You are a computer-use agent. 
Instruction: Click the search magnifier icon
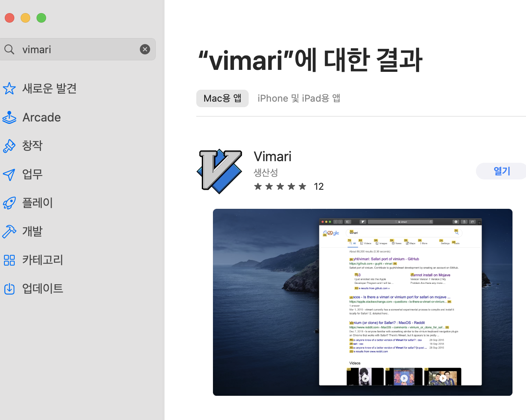coord(9,50)
